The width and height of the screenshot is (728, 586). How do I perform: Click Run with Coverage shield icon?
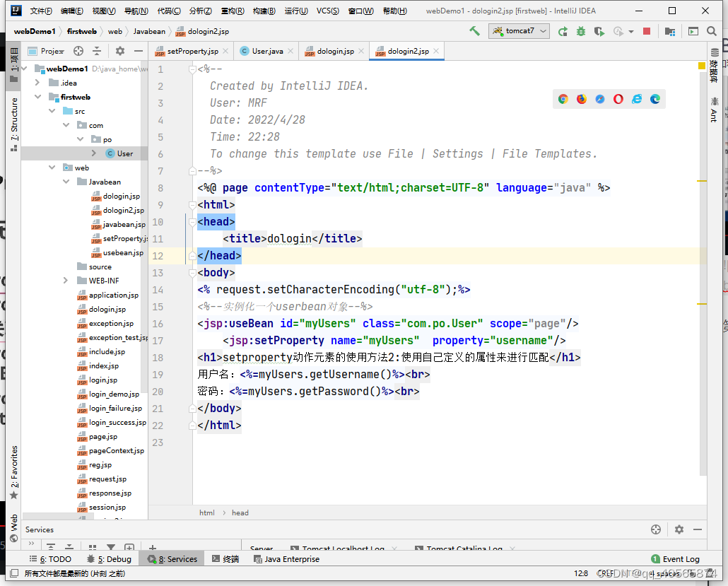[x=599, y=31]
